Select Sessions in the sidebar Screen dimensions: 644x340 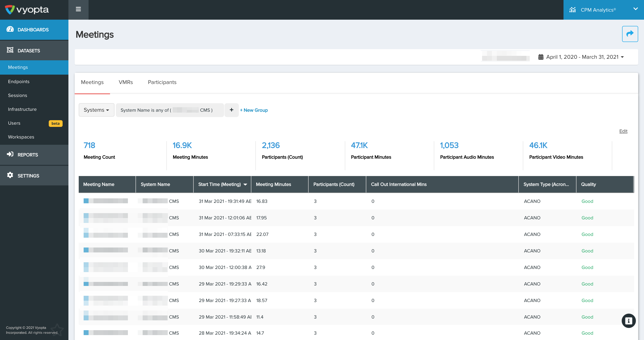34,95
